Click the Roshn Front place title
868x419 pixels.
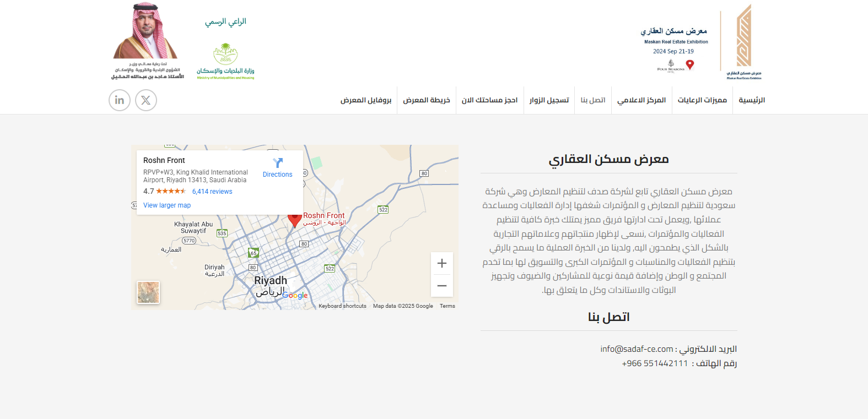tap(164, 160)
